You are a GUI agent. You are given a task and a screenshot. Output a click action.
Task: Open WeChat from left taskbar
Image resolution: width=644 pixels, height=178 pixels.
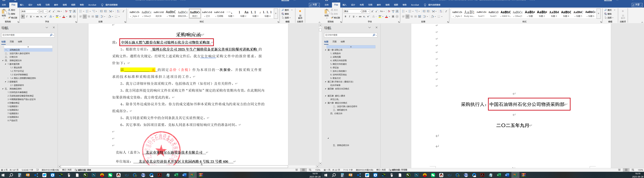pyautogui.click(x=110, y=175)
